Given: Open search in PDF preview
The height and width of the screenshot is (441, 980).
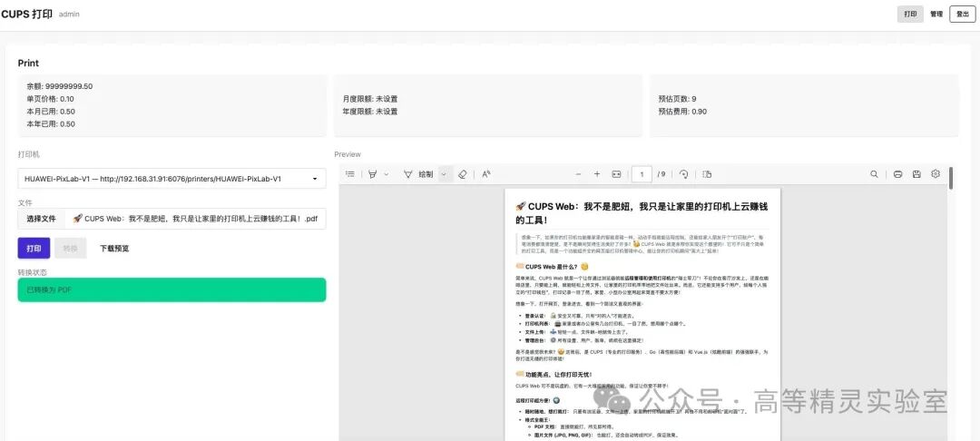Looking at the screenshot, I should pos(875,174).
